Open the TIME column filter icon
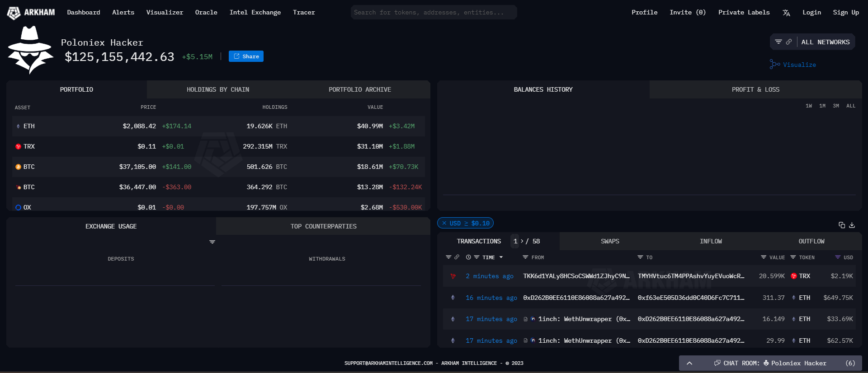868x373 pixels. (476, 257)
